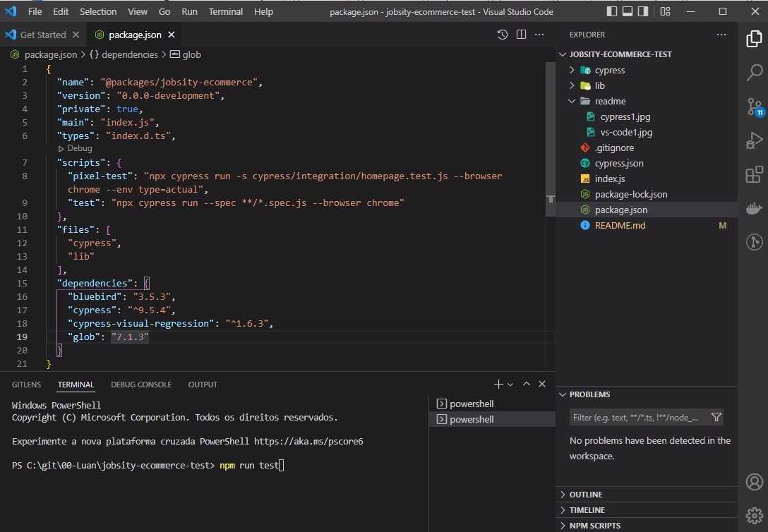768x532 pixels.
Task: Collapse the readme folder
Action: [647, 102]
